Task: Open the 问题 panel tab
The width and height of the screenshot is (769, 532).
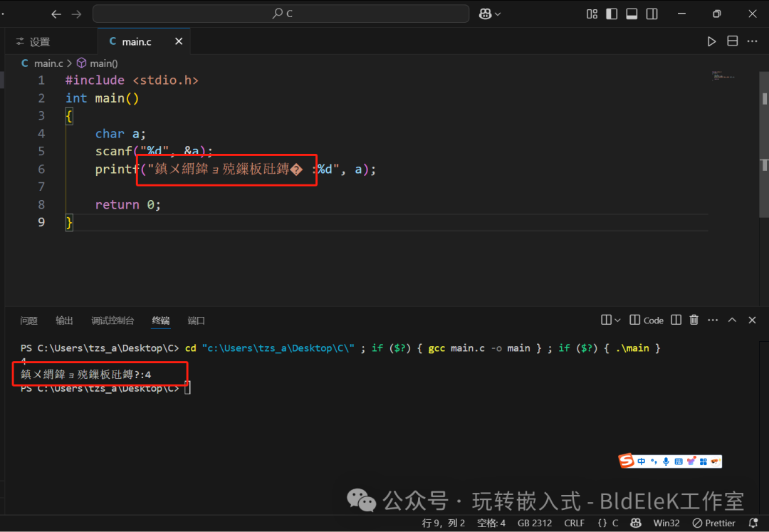Action: point(29,320)
